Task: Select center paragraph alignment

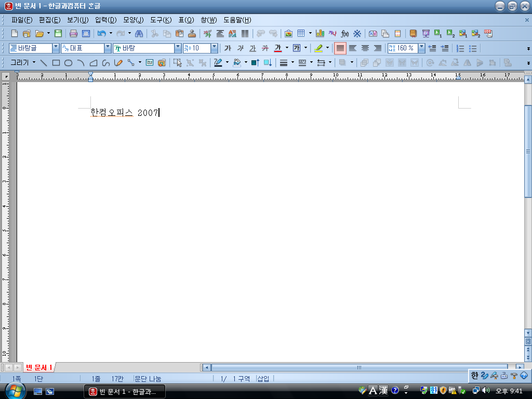Action: pos(365,48)
